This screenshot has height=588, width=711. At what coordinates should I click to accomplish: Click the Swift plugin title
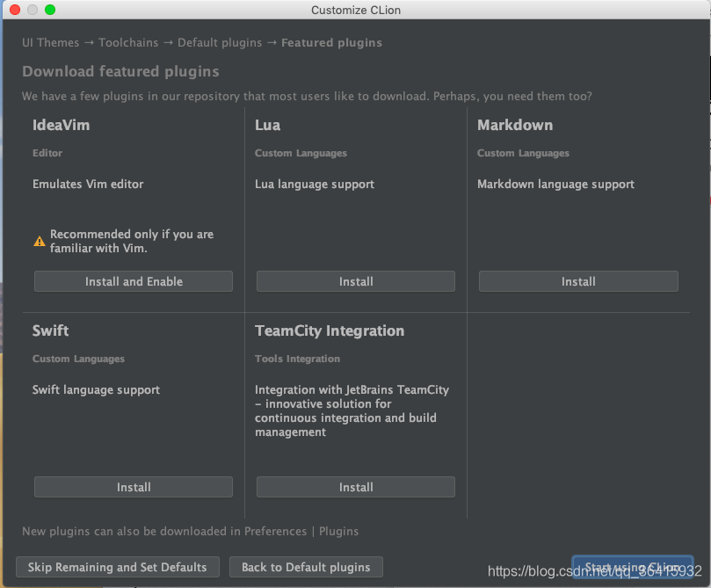point(50,330)
